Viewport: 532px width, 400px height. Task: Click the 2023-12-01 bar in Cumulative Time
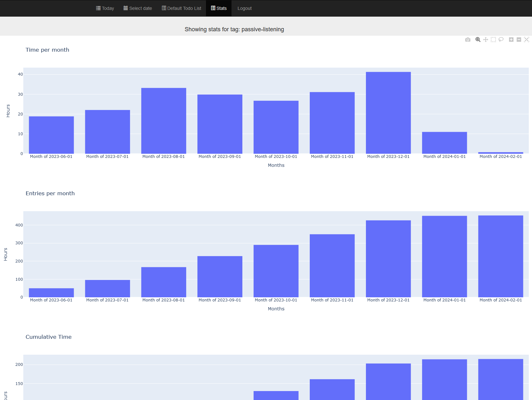pos(388,382)
